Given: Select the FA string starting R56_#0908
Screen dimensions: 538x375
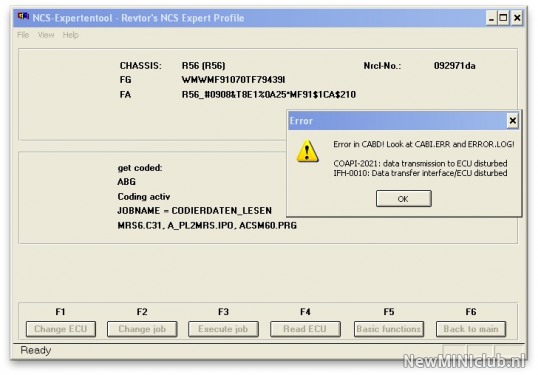Looking at the screenshot, I should (269, 95).
